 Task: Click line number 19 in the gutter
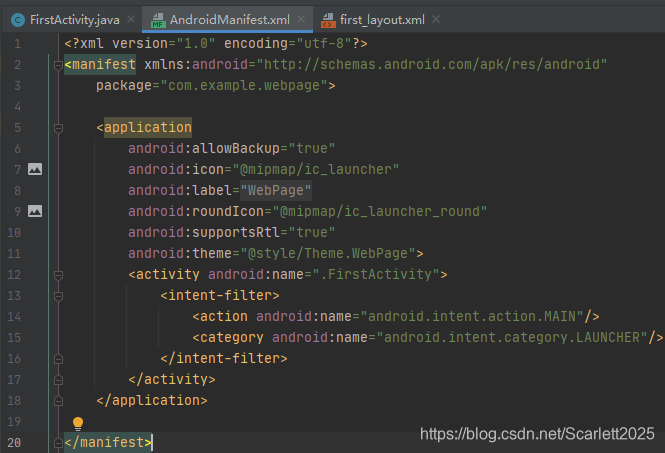coord(14,422)
